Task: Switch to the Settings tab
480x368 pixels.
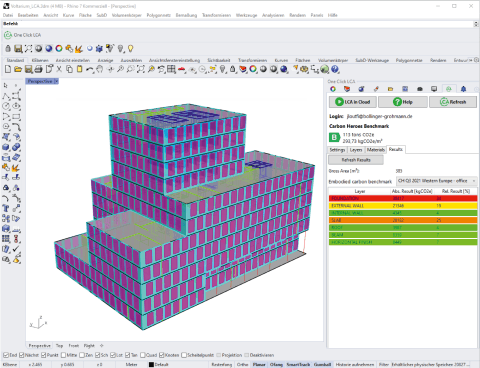Action: (337, 150)
